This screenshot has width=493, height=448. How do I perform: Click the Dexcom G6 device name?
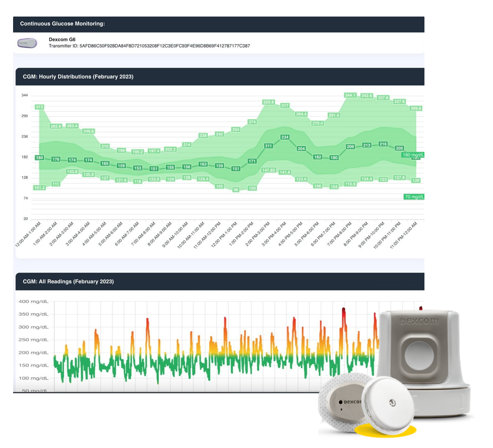click(62, 39)
